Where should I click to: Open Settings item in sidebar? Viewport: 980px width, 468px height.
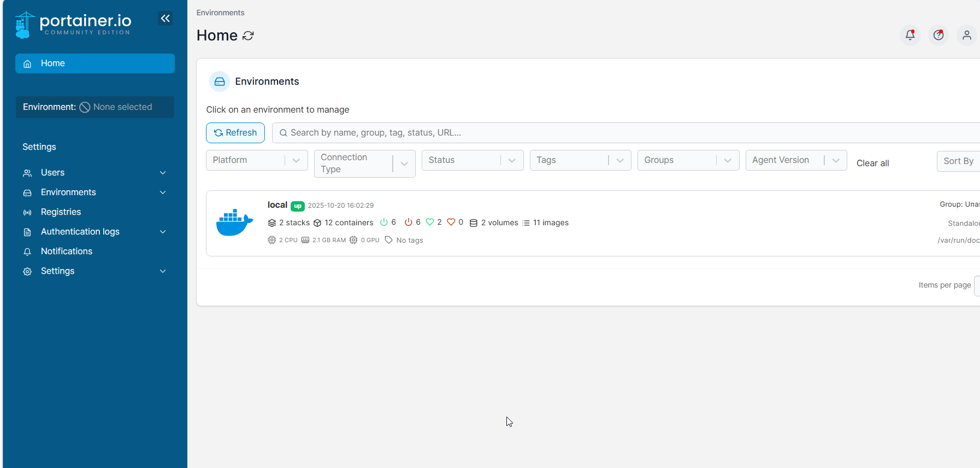(95, 271)
